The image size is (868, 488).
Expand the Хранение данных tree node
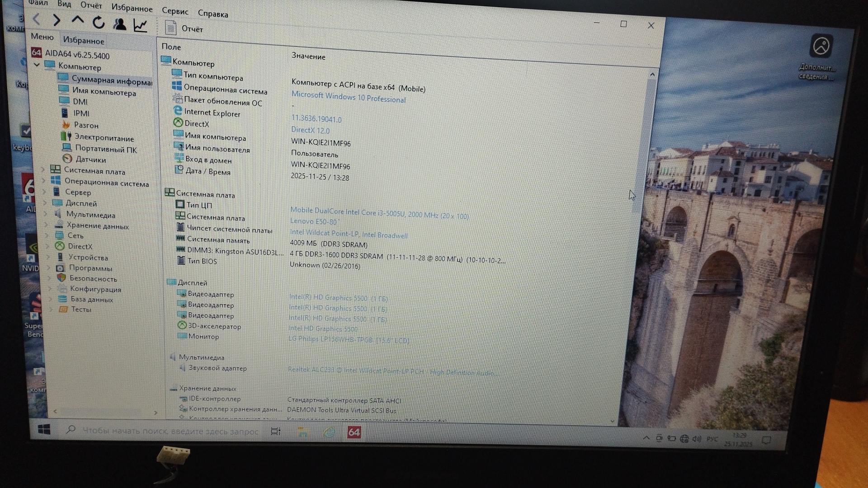pos(46,224)
